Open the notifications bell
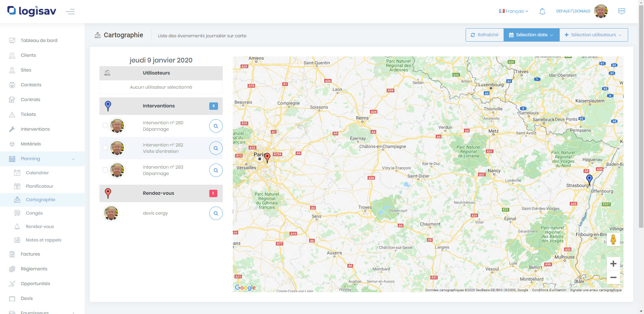This screenshot has width=644, height=314. 542,11
